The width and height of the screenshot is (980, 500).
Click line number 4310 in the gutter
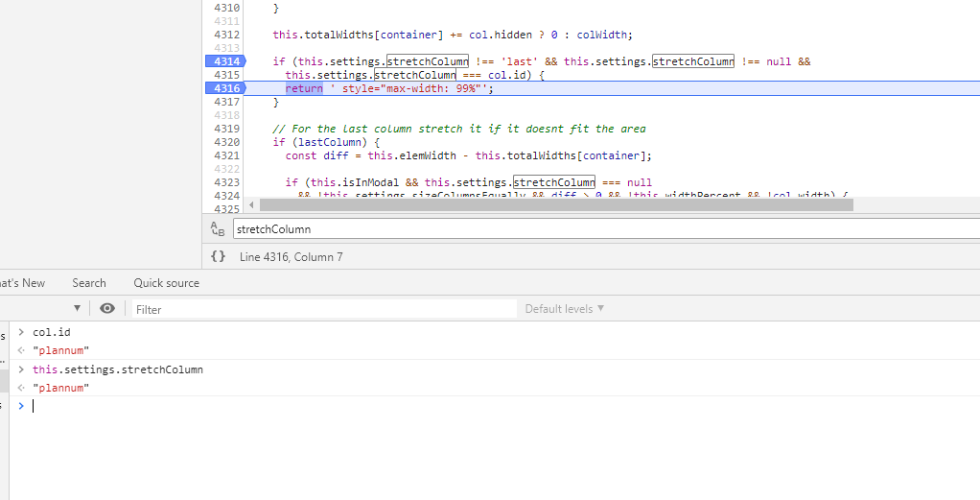[226, 8]
